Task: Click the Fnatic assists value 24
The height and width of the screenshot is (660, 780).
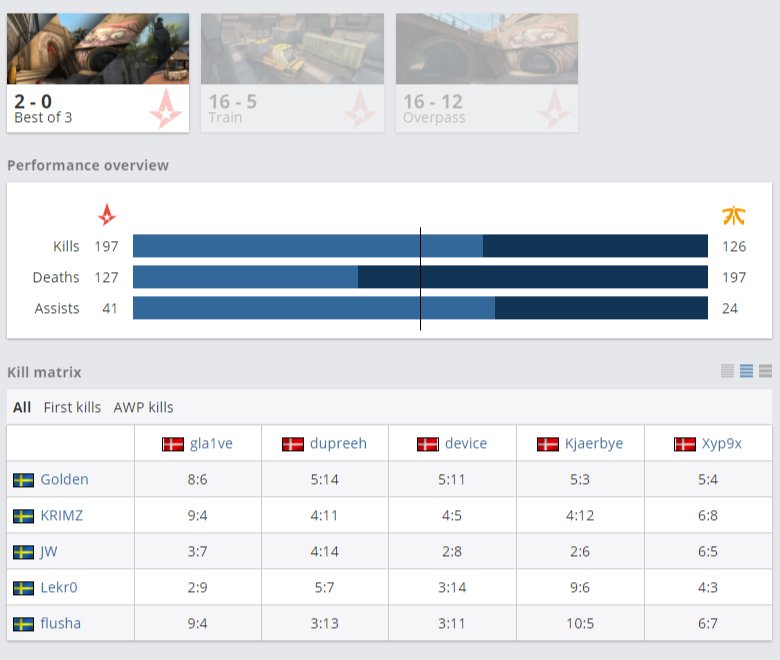Action: click(x=730, y=308)
